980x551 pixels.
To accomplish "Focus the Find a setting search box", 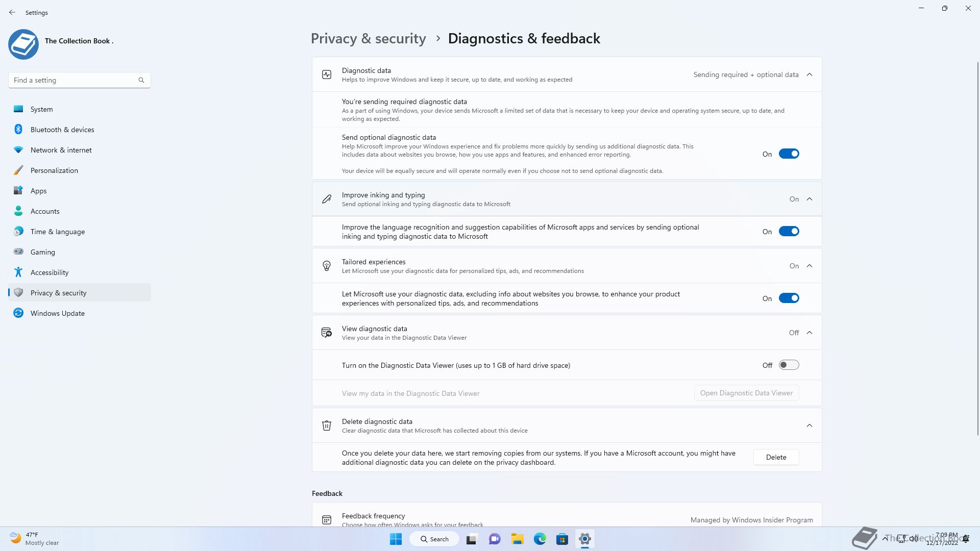I will coord(80,80).
